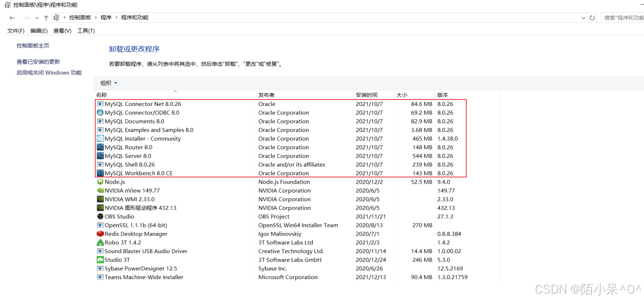Click the MySQL Workbench 8.0 CE icon
The height and width of the screenshot is (301, 644).
click(x=100, y=174)
